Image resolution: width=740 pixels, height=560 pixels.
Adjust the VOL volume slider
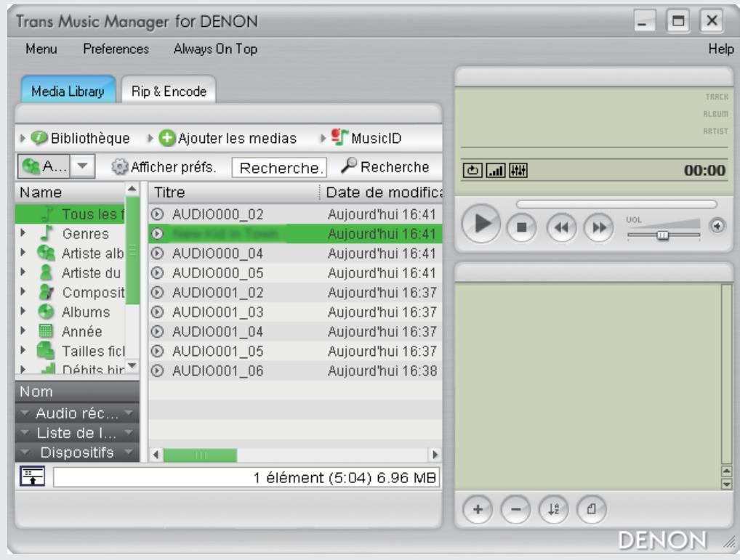663,235
